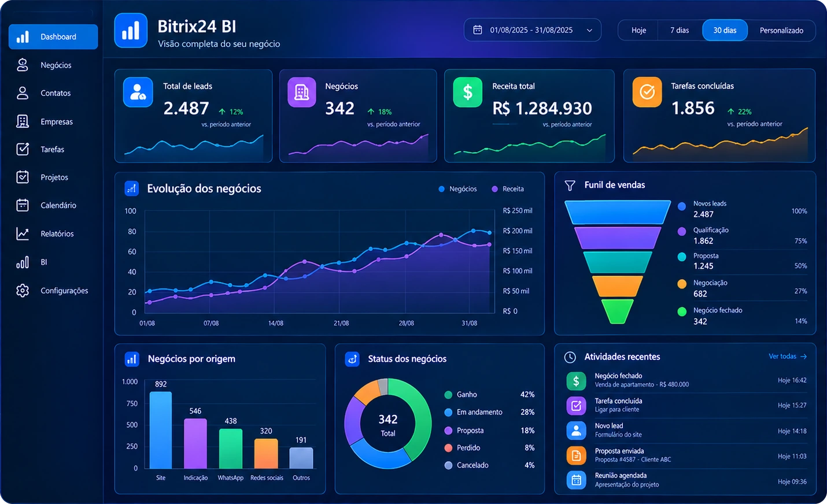Click the Total de leads card icon
The image size is (827, 504).
point(138,92)
